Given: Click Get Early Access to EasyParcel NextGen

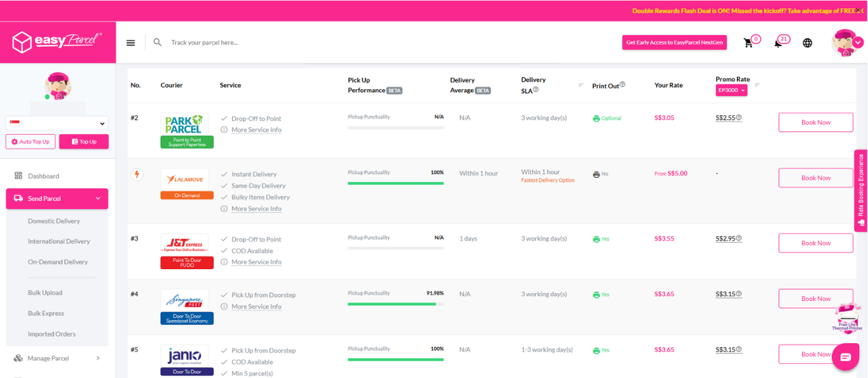Looking at the screenshot, I should [674, 42].
